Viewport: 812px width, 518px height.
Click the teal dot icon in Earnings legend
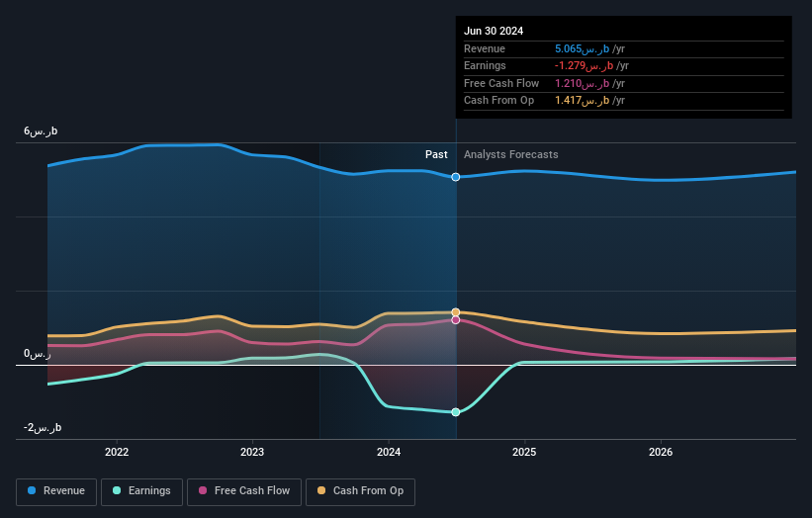tap(117, 490)
